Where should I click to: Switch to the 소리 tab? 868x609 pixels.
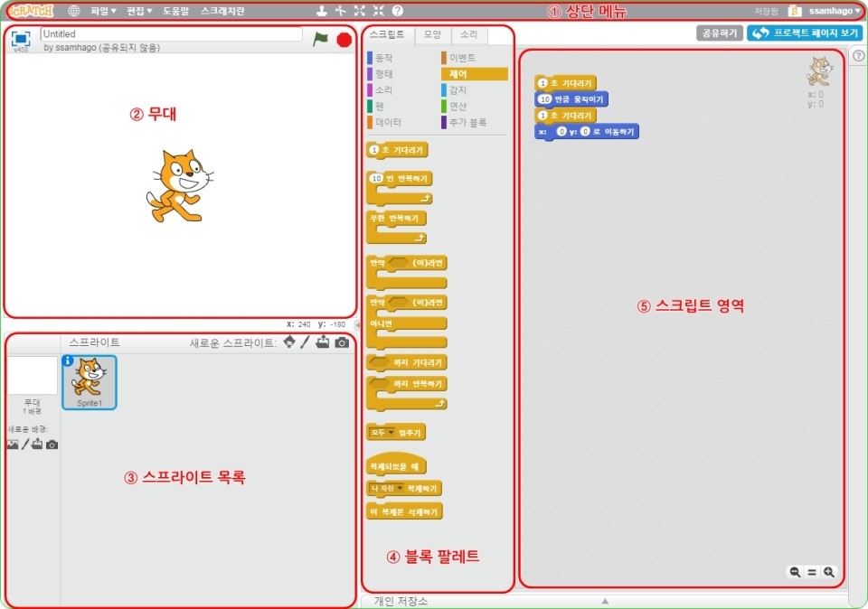[x=469, y=35]
